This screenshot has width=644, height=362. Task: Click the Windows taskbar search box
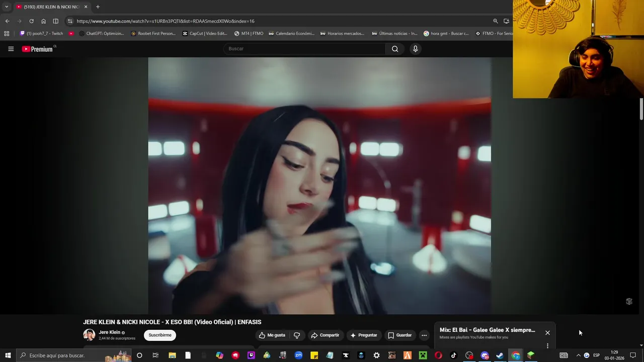pos(74,355)
